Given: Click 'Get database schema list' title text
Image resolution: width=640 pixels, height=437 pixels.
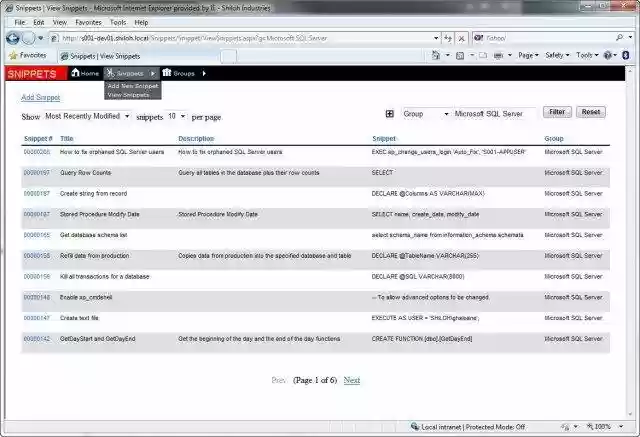Looking at the screenshot, I should click(x=93, y=235).
